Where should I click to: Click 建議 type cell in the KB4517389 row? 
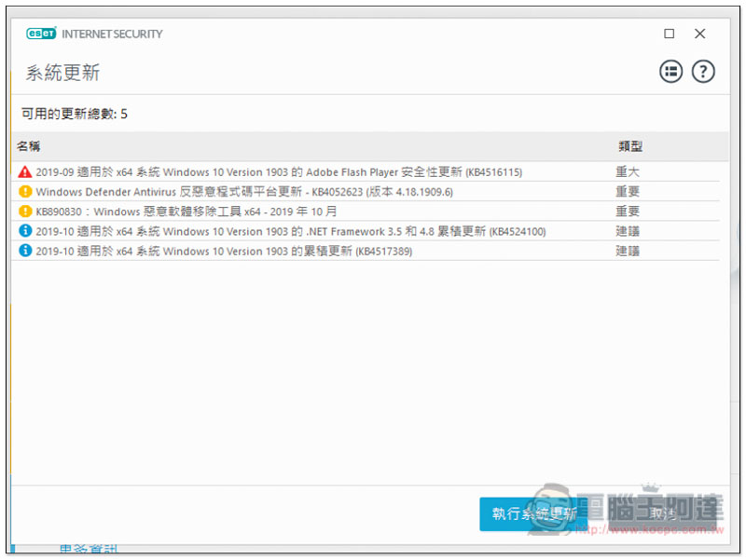click(x=628, y=251)
